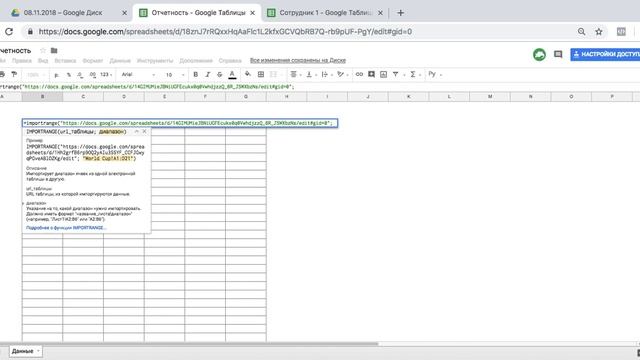Switch to Сотрудник 1 Google Таблицы tab

(325, 13)
